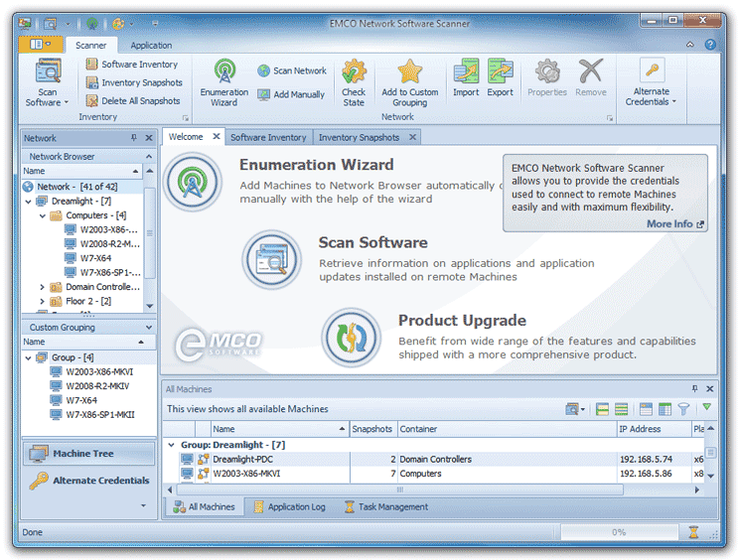Close the Inventory Snapshots tab
The image size is (739, 560).
(x=412, y=137)
